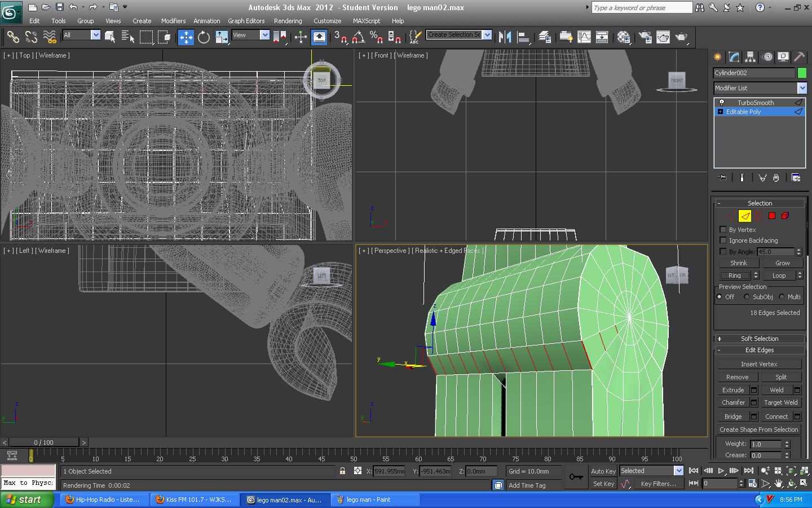Click the Mirror tool in toolbar
Viewport: 812px width, 508px height.
(505, 37)
